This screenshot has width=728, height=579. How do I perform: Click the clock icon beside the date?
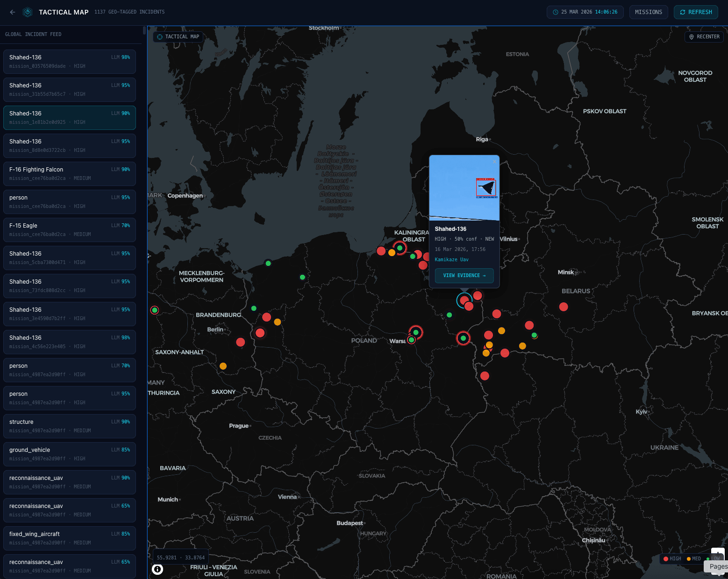[556, 12]
